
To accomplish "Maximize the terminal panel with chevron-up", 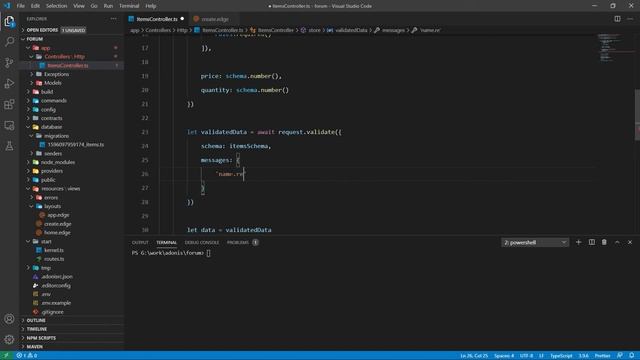I will pyautogui.click(x=617, y=242).
